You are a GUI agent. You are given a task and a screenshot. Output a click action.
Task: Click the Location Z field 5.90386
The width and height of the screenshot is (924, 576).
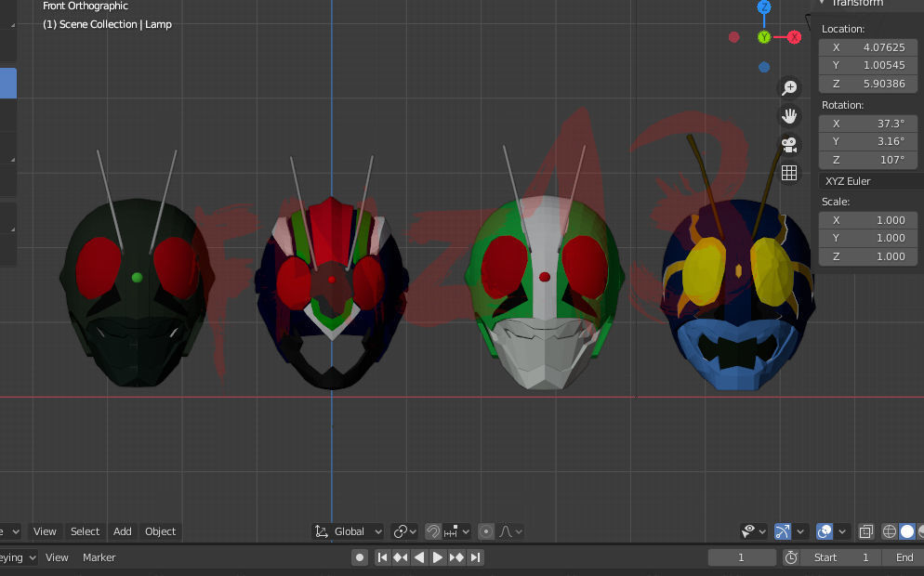coord(868,84)
